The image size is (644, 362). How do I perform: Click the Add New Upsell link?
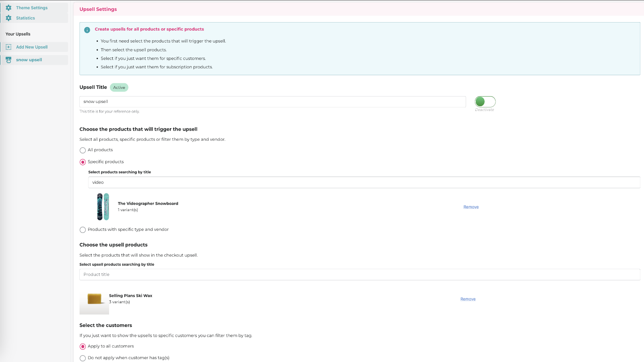pyautogui.click(x=32, y=47)
